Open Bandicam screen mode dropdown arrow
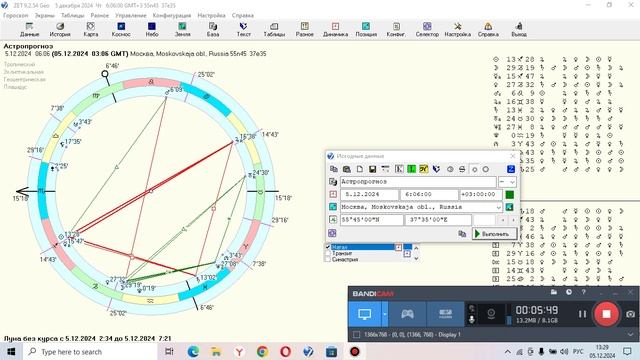Screen dimensions: 640x360 384,314
